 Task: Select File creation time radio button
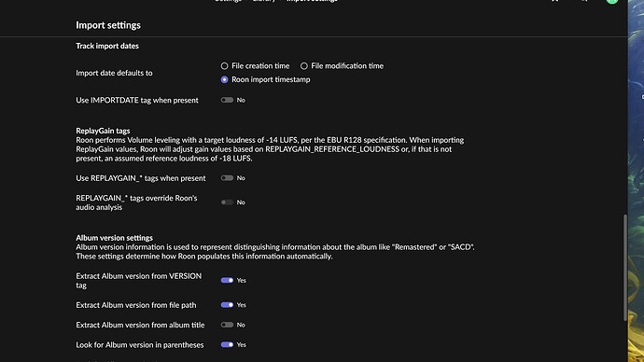pyautogui.click(x=224, y=66)
